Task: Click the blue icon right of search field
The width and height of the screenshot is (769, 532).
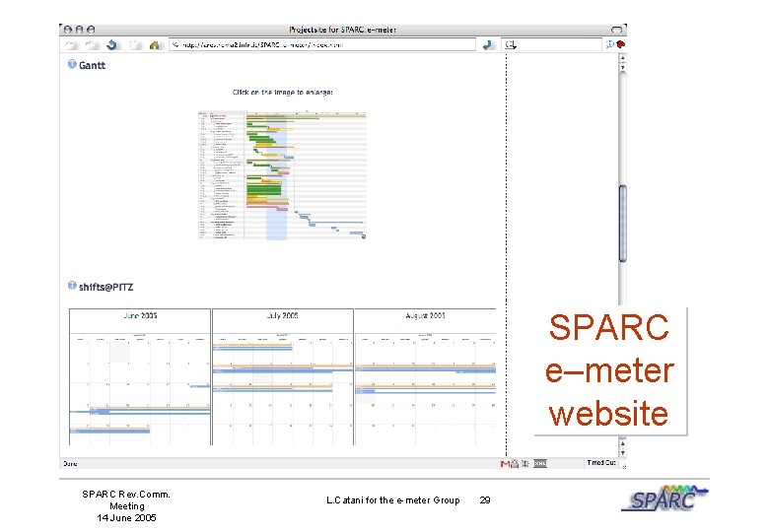Action: click(609, 44)
